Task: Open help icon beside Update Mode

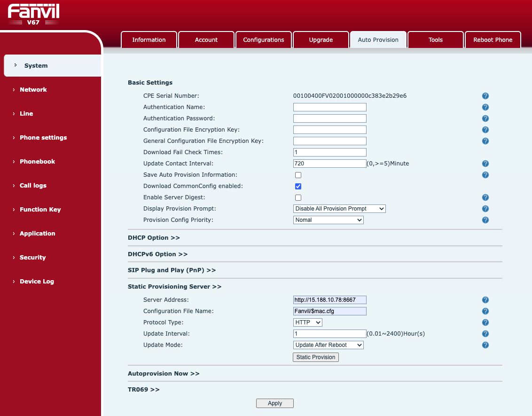Action: pyautogui.click(x=485, y=345)
